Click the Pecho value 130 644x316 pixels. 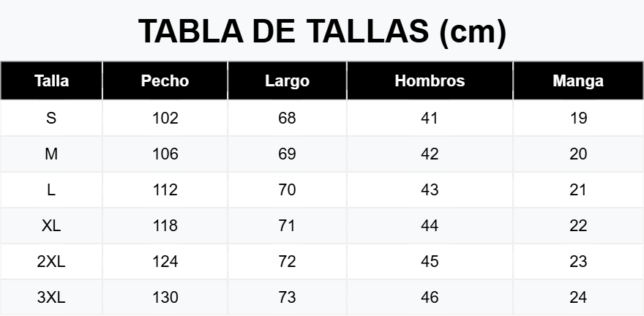(x=165, y=297)
